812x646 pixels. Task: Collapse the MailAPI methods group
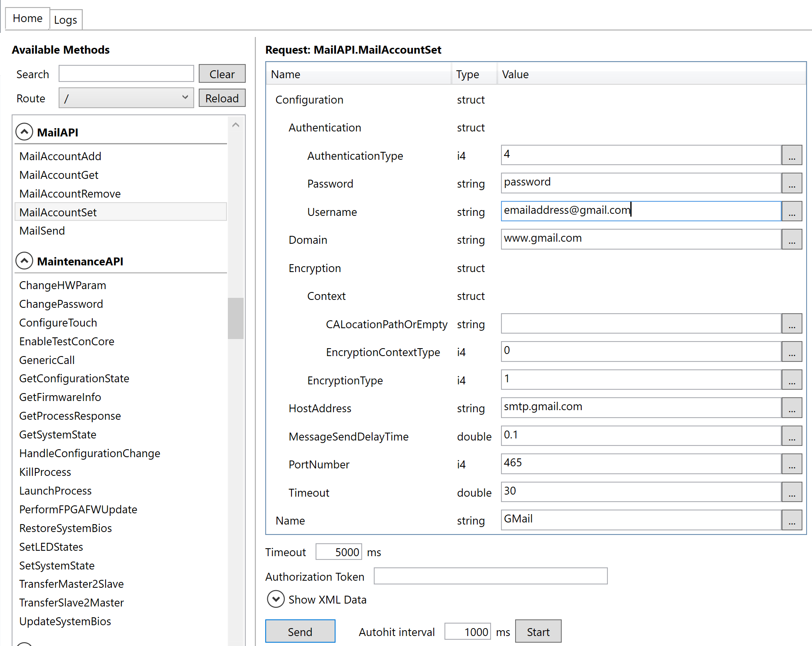[24, 132]
